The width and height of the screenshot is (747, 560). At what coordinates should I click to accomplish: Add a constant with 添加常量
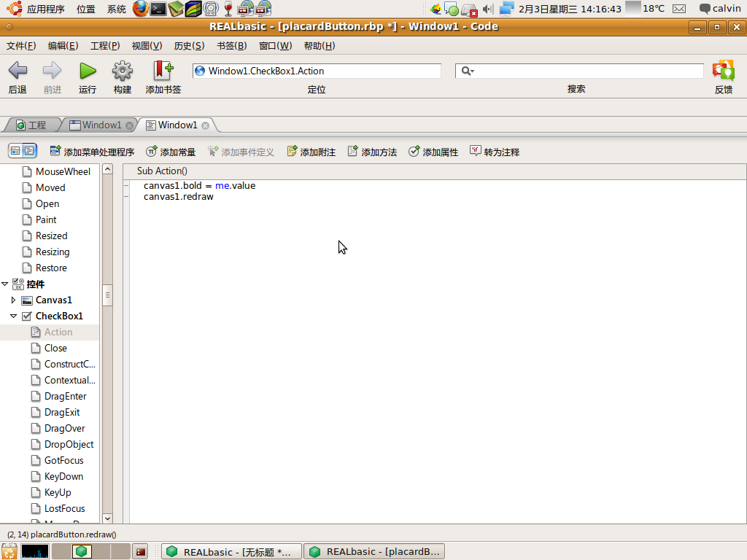pyautogui.click(x=171, y=152)
